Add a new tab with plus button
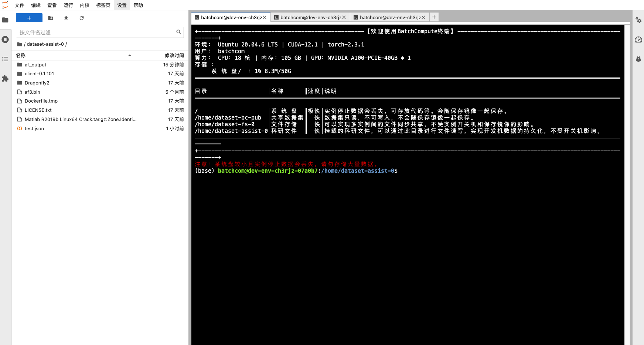Viewport: 644px width, 345px height. coord(434,17)
